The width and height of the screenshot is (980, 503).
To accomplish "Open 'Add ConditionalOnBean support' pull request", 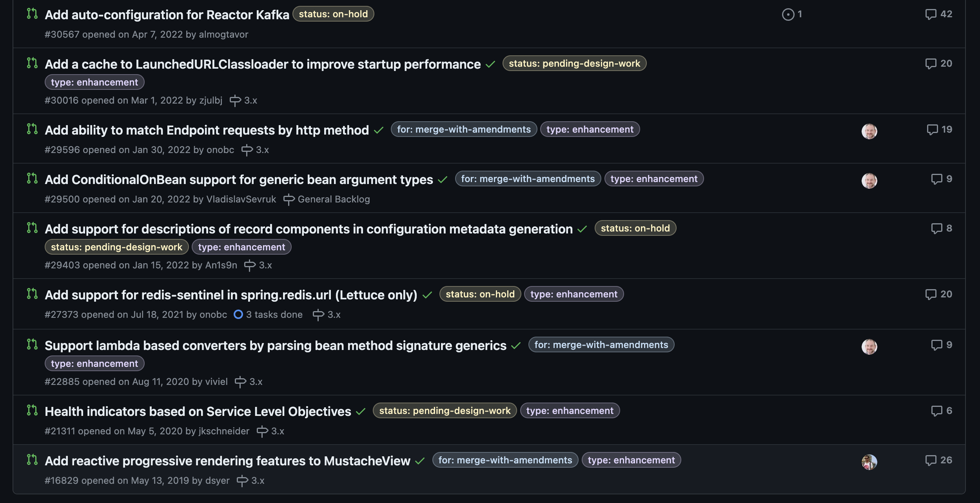I will (x=239, y=180).
